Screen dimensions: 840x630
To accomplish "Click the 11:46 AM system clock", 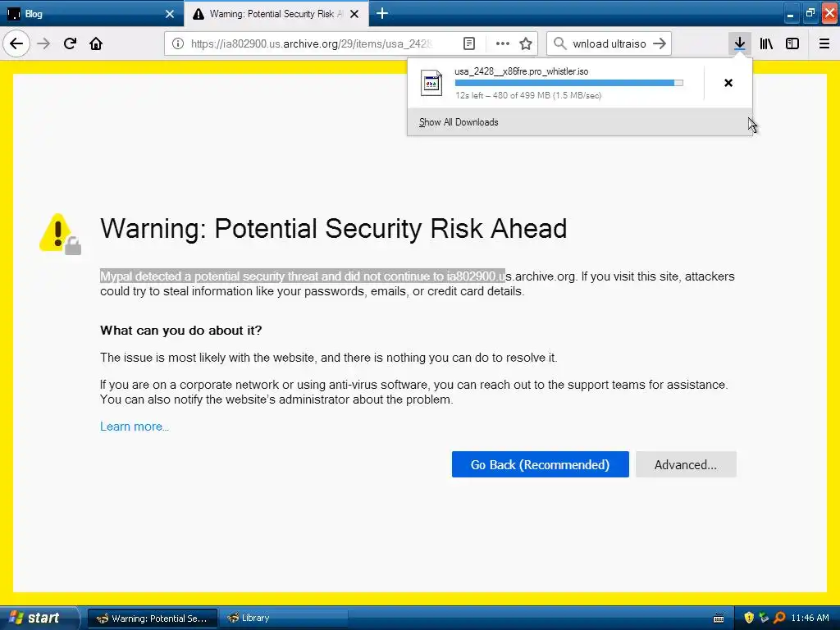I will pos(810,618).
